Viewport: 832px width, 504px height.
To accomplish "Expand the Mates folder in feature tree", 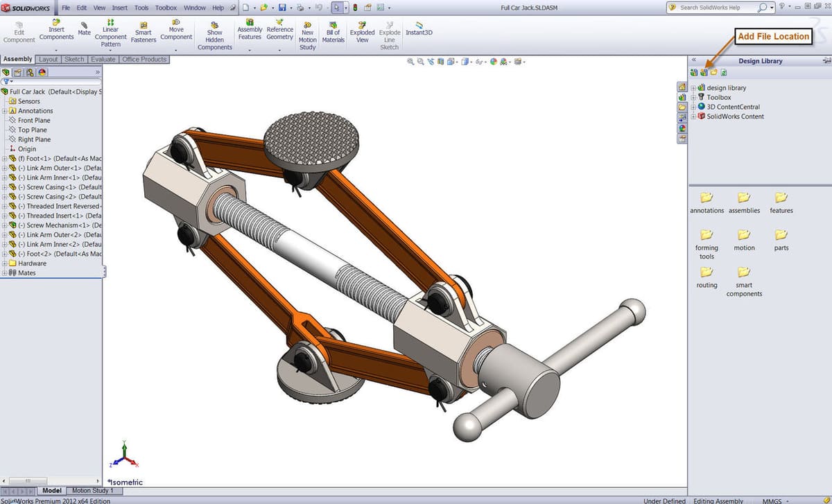I will (5, 273).
